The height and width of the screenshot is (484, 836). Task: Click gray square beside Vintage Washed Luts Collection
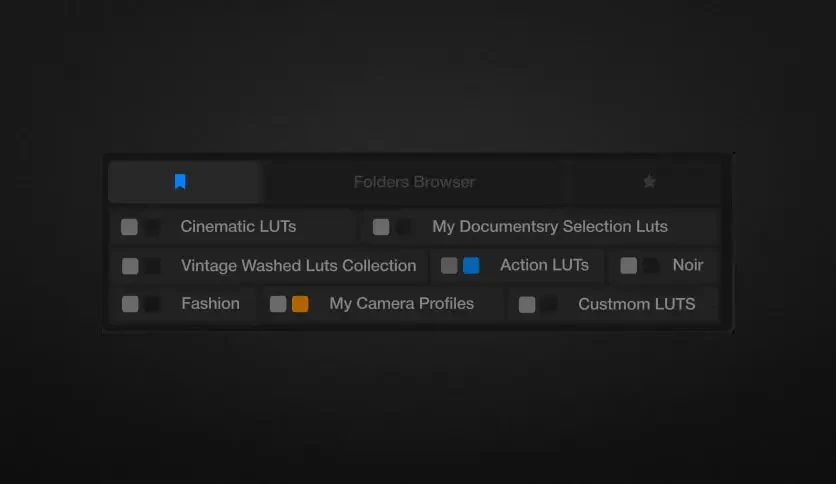pos(130,265)
